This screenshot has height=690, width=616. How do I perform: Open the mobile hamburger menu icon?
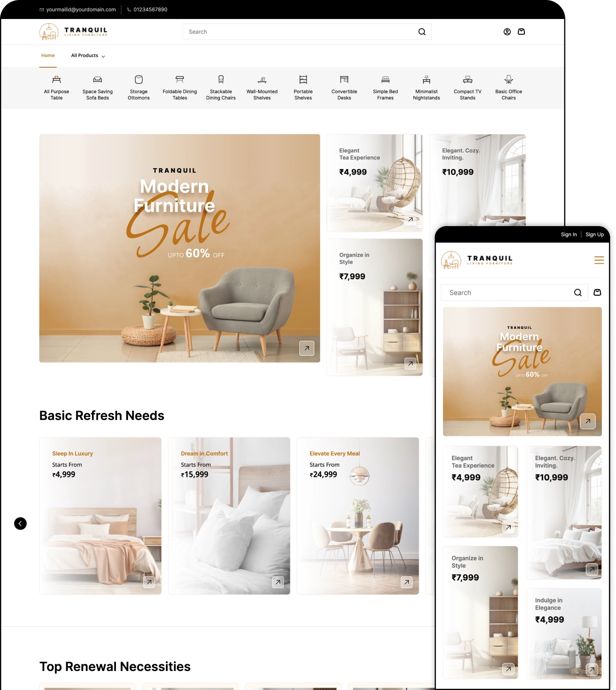pos(599,260)
